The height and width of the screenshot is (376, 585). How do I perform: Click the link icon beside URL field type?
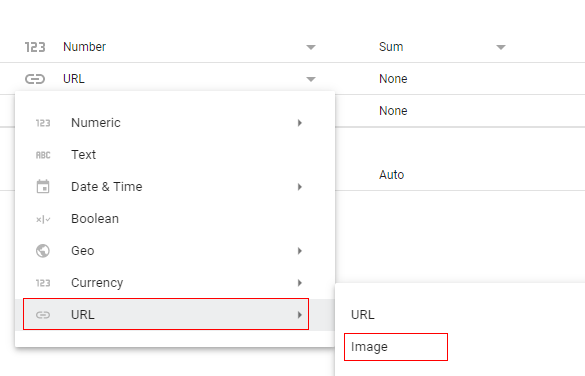click(x=35, y=79)
